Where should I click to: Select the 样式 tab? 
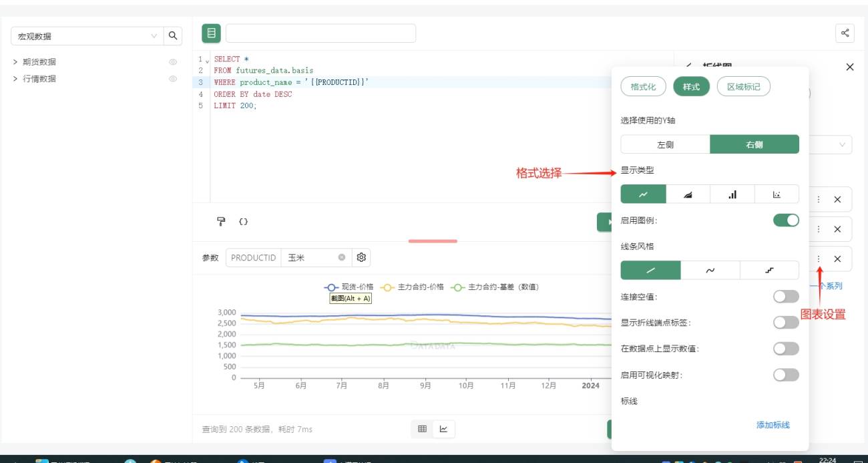point(692,87)
